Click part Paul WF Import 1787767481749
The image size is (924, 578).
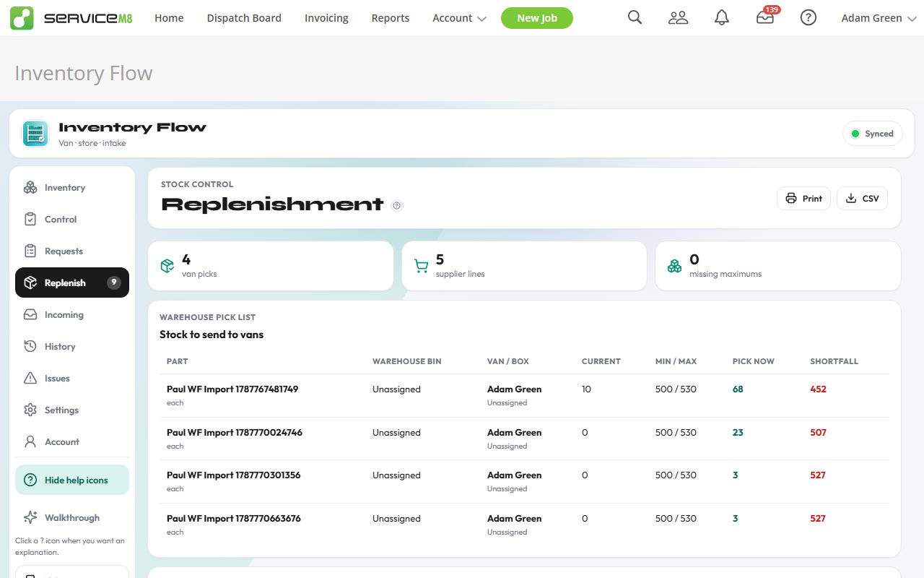(x=232, y=389)
